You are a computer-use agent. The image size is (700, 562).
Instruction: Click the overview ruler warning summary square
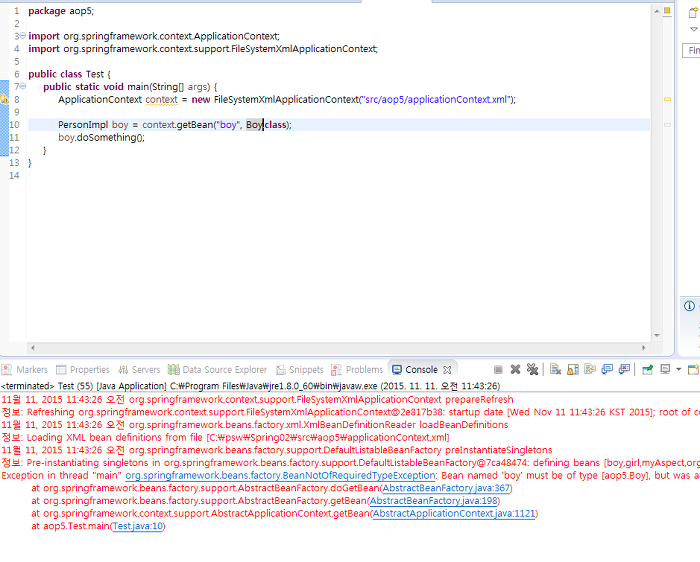click(667, 10)
